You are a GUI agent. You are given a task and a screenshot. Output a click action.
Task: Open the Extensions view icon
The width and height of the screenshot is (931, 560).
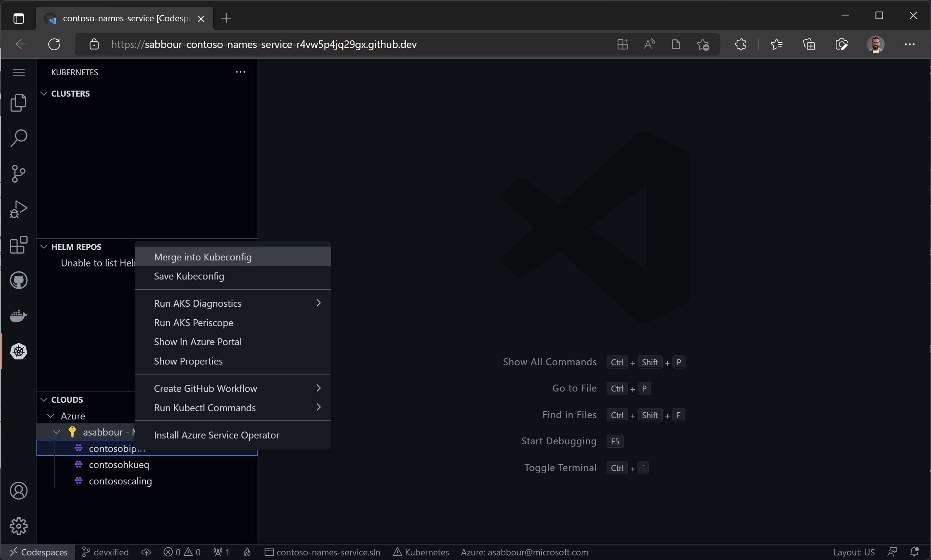pyautogui.click(x=19, y=245)
